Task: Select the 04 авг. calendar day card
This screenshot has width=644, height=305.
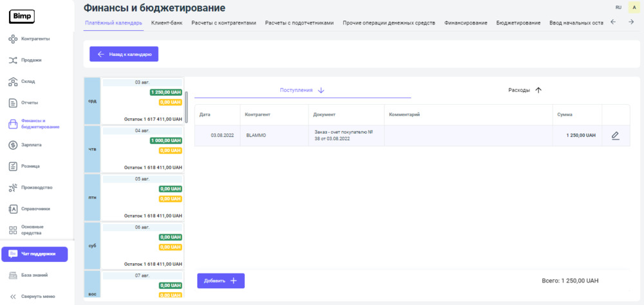Action: click(142, 149)
